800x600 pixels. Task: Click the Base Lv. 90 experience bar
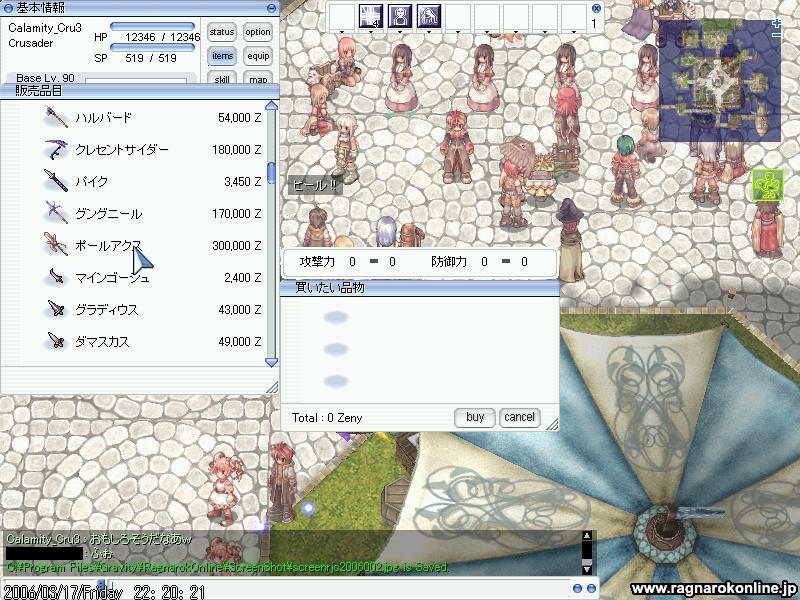click(x=136, y=80)
